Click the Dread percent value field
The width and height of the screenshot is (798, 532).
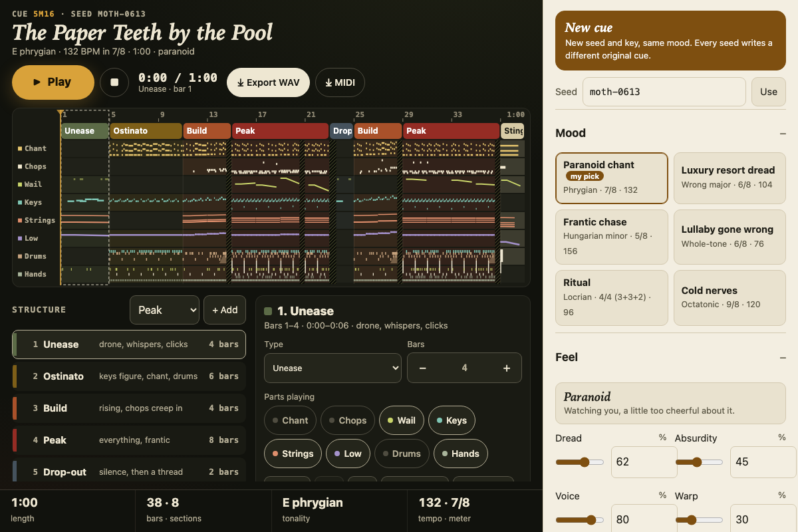click(644, 462)
